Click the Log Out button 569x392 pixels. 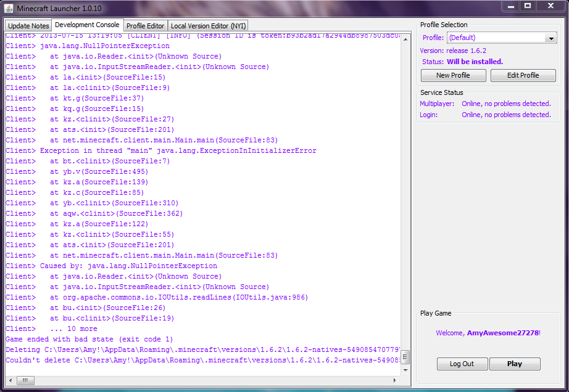tap(462, 364)
